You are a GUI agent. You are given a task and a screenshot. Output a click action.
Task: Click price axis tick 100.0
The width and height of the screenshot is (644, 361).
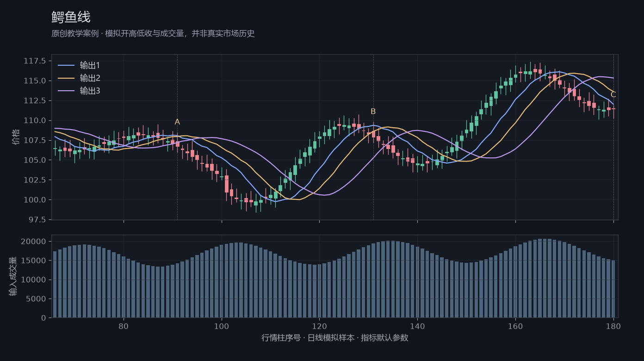(x=35, y=200)
